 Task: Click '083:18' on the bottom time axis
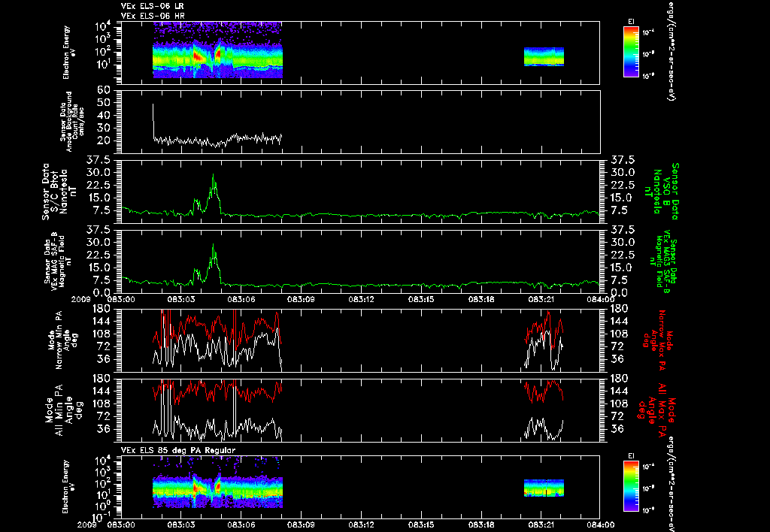point(481,524)
